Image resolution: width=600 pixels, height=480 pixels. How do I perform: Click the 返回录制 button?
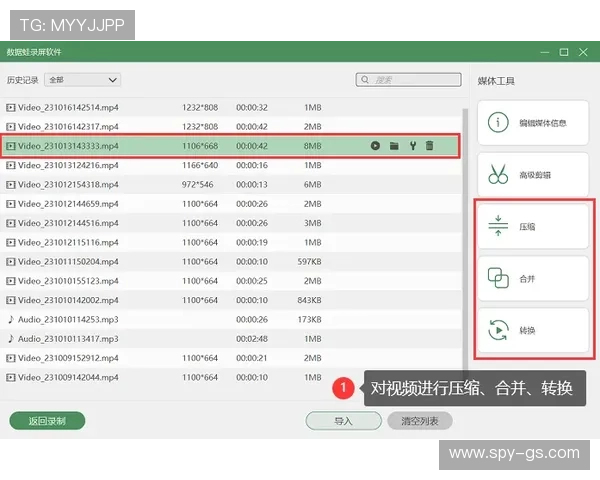point(47,421)
